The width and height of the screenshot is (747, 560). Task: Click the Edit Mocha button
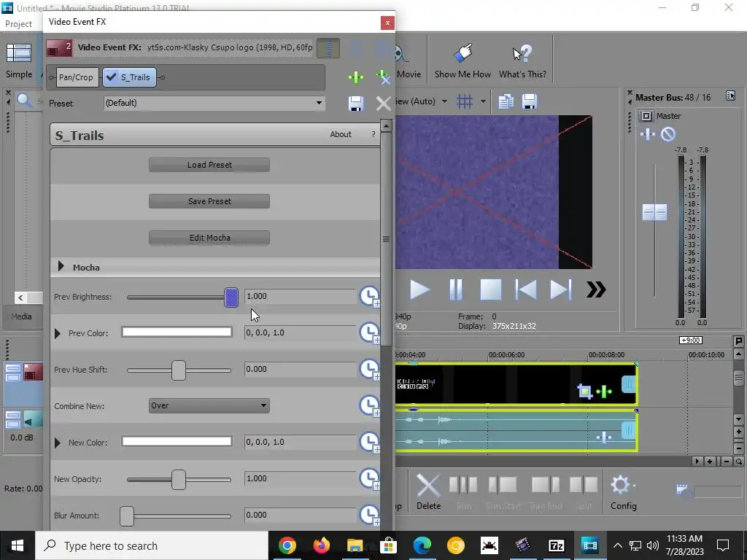click(x=209, y=238)
